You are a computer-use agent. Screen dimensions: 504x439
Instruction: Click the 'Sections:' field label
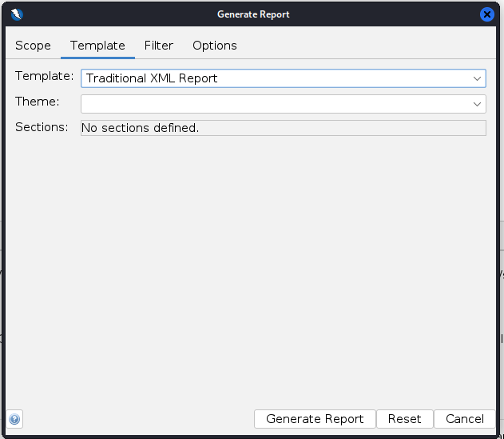coord(42,127)
